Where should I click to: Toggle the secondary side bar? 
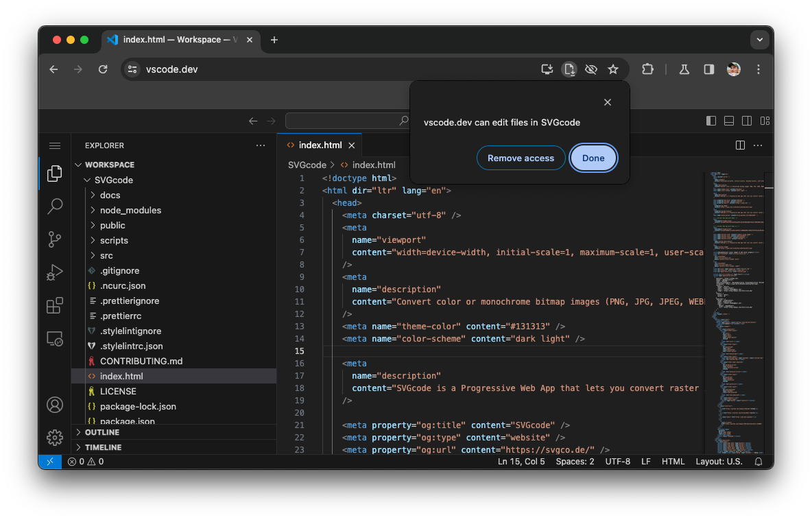[x=746, y=120]
